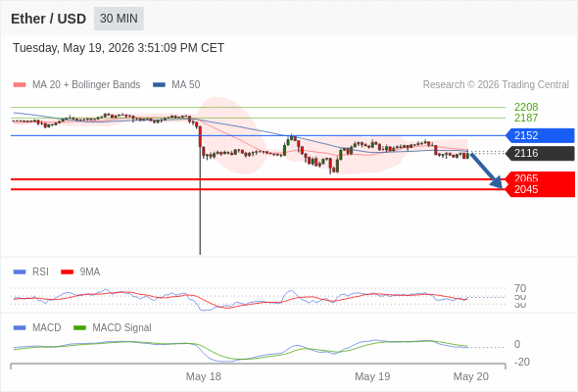Click the green MACD Signal legend swatch
This screenshot has height=392, width=578.
pos(79,328)
